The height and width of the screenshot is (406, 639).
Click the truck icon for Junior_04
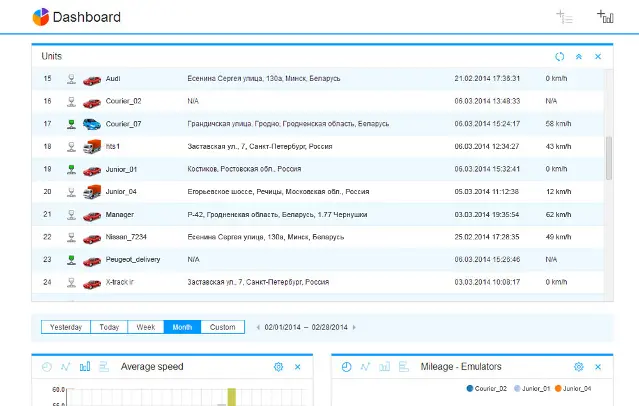coord(92,192)
